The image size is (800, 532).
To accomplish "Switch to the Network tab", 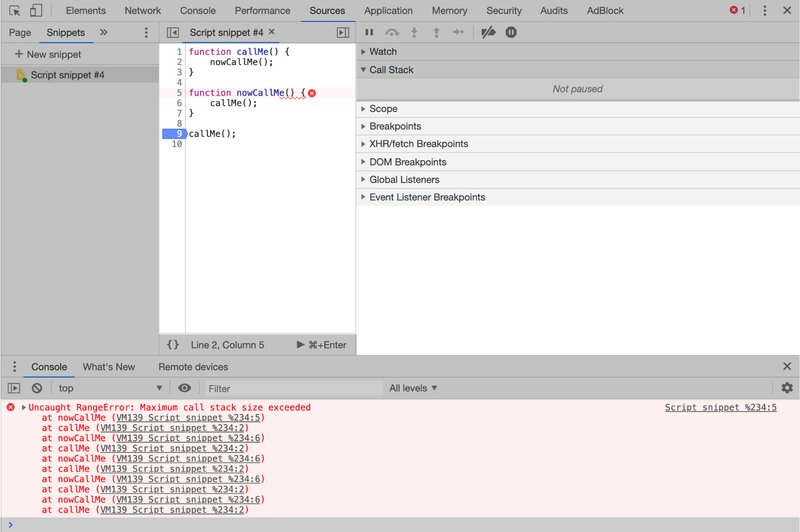I will pyautogui.click(x=142, y=10).
